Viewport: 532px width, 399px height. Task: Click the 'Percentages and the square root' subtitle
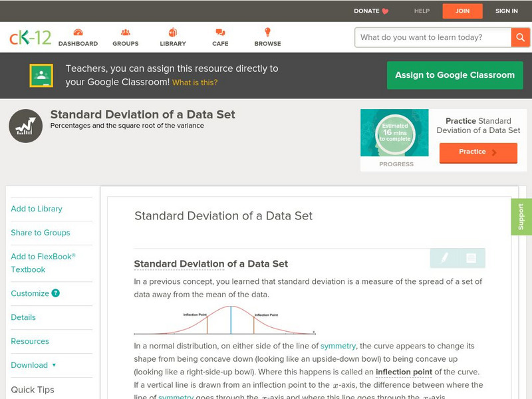[x=127, y=126]
